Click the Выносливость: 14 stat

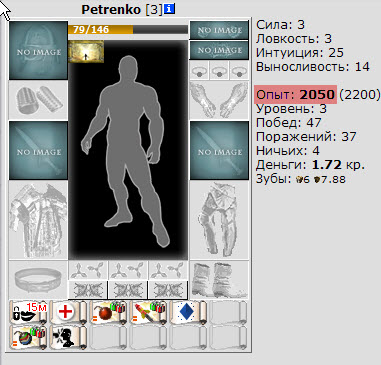[313, 67]
